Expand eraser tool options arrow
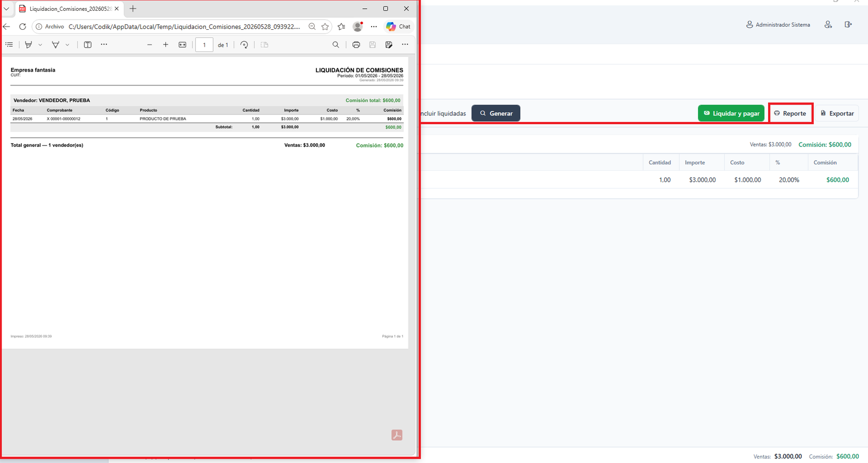This screenshot has height=463, width=868. pos(67,45)
